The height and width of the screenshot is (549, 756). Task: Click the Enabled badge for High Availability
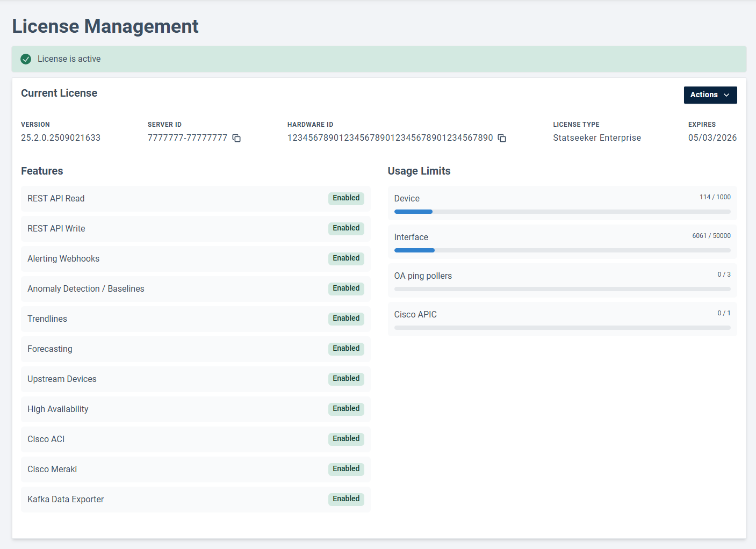click(346, 409)
